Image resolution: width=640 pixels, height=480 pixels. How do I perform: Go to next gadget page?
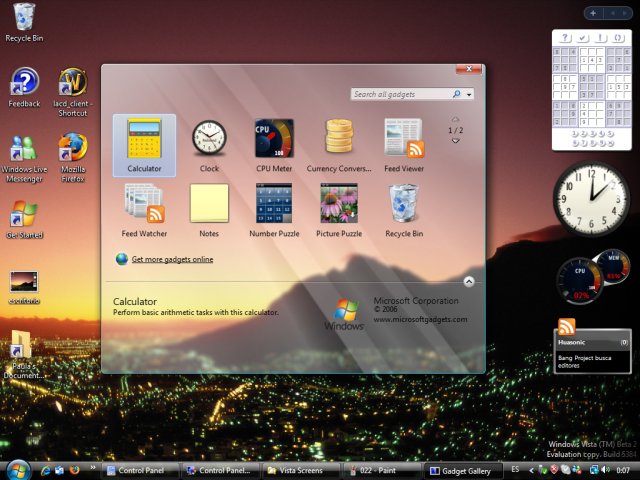tap(456, 141)
